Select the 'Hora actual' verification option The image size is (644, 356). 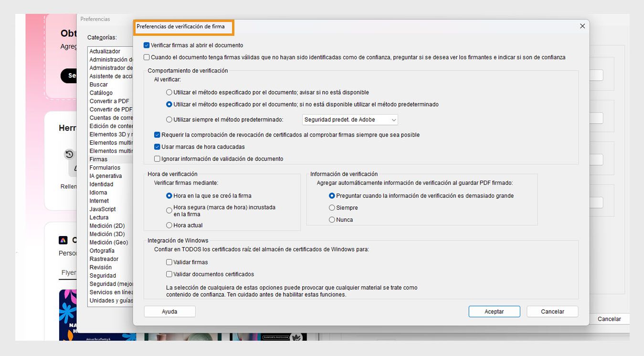[x=169, y=225]
